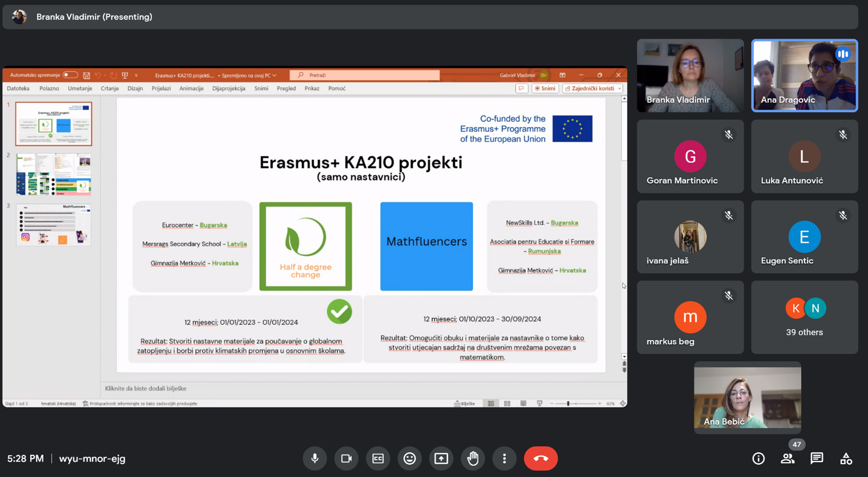Show participants list with people icon
Screen dimensions: 868x477
(787, 459)
